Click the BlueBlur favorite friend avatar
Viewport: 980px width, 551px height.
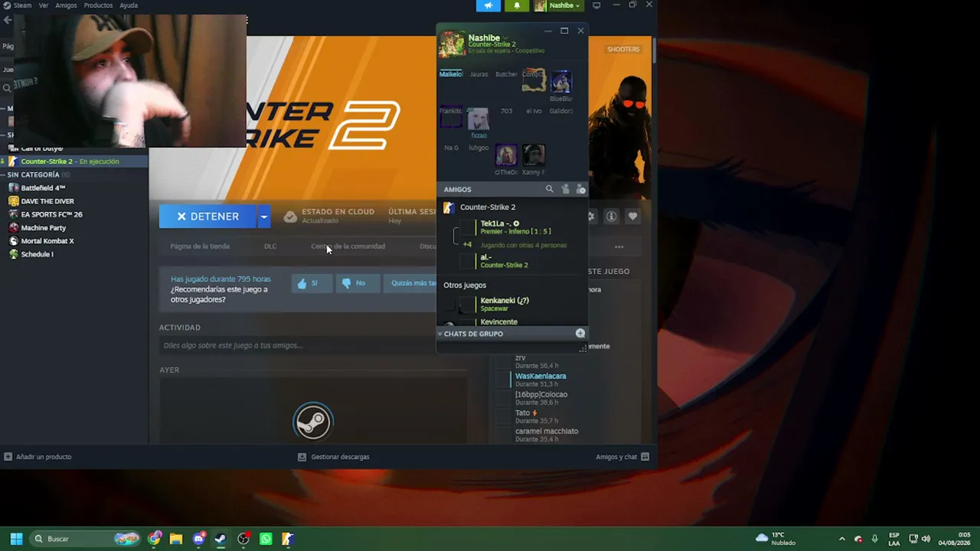pos(561,81)
